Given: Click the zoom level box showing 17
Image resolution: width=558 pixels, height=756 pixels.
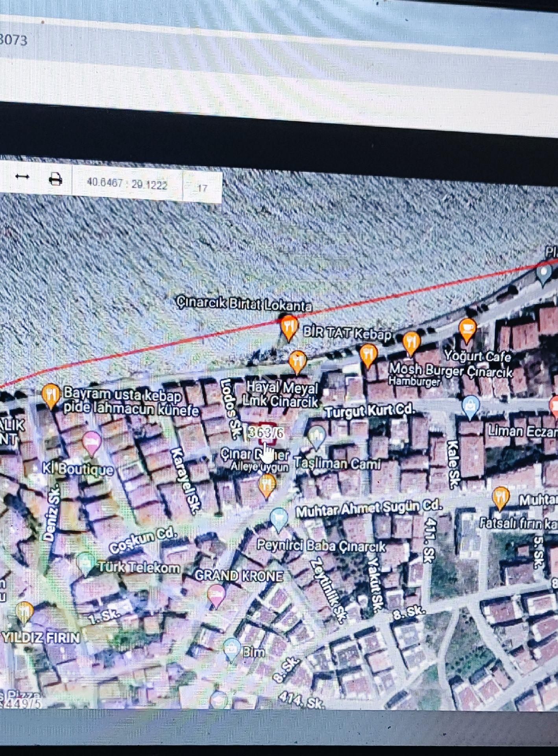Looking at the screenshot, I should [202, 188].
